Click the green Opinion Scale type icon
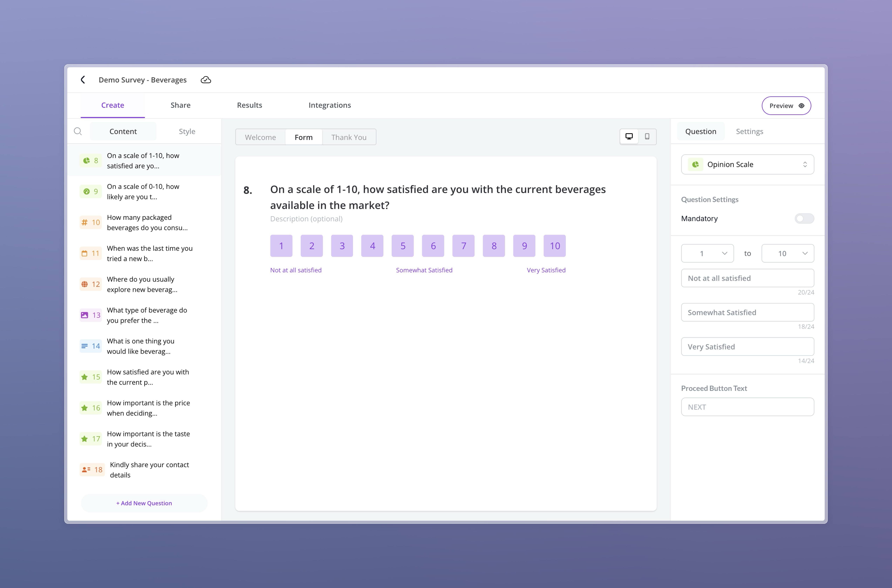892x588 pixels. click(x=695, y=164)
